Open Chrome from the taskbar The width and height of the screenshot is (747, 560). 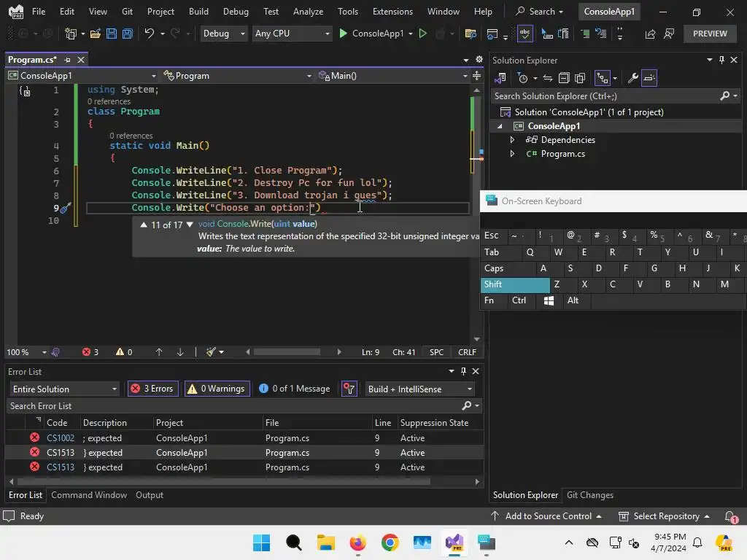point(390,542)
